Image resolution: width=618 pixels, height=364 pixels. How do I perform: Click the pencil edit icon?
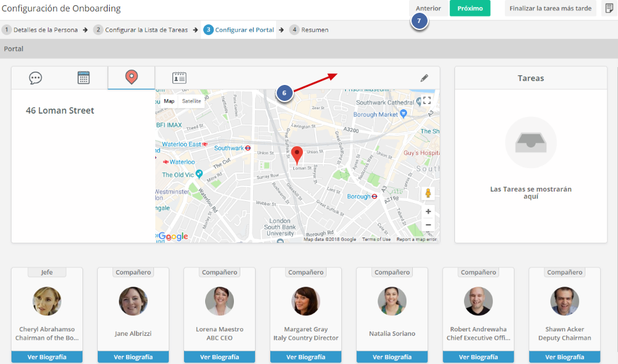(x=424, y=78)
